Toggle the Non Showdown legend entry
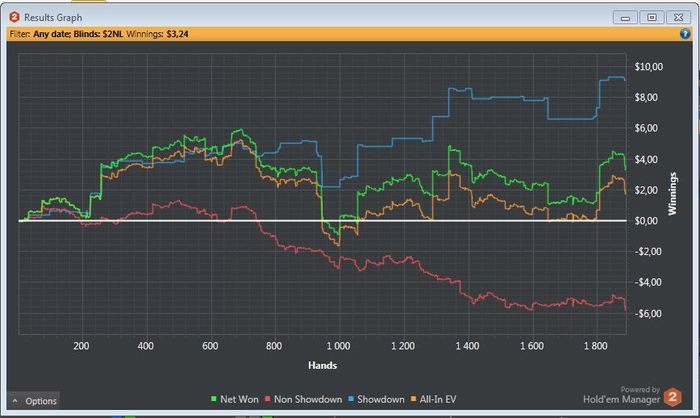 [x=304, y=399]
